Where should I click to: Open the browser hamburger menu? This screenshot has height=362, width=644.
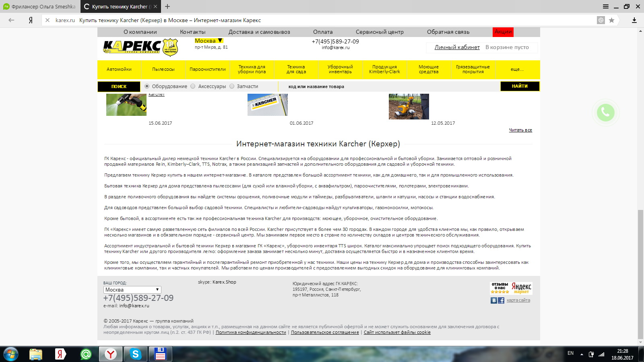(x=605, y=6)
